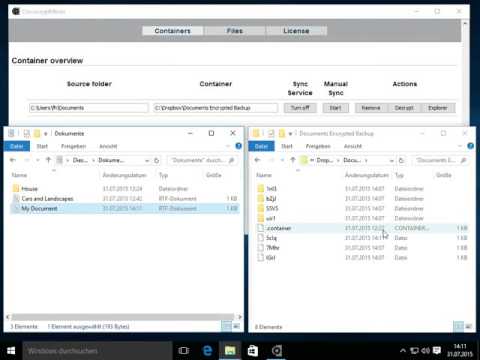This screenshot has height=360, width=480.
Task: Open Freigeben tab in Dokumente window
Action: coord(73,146)
